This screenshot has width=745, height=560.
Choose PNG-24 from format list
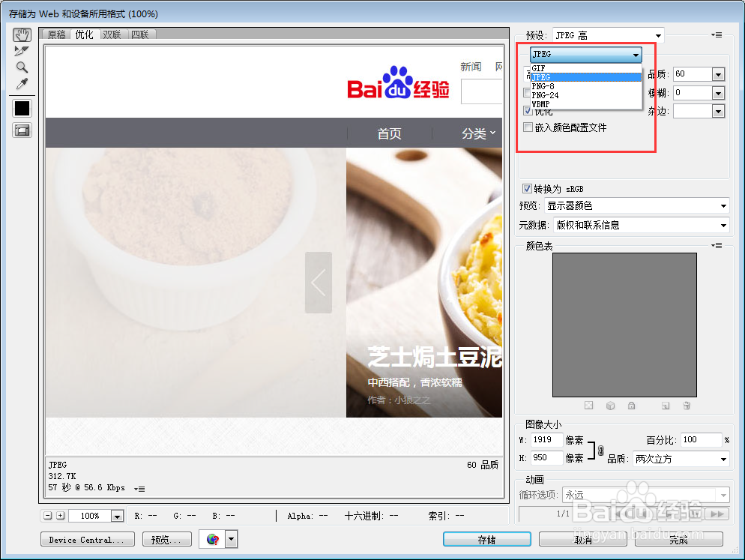(586, 95)
